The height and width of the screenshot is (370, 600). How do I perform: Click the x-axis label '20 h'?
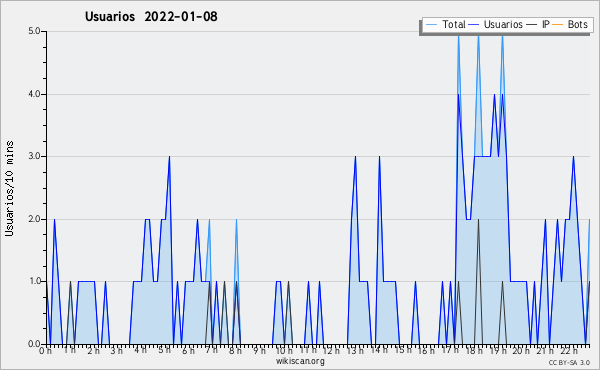click(522, 350)
